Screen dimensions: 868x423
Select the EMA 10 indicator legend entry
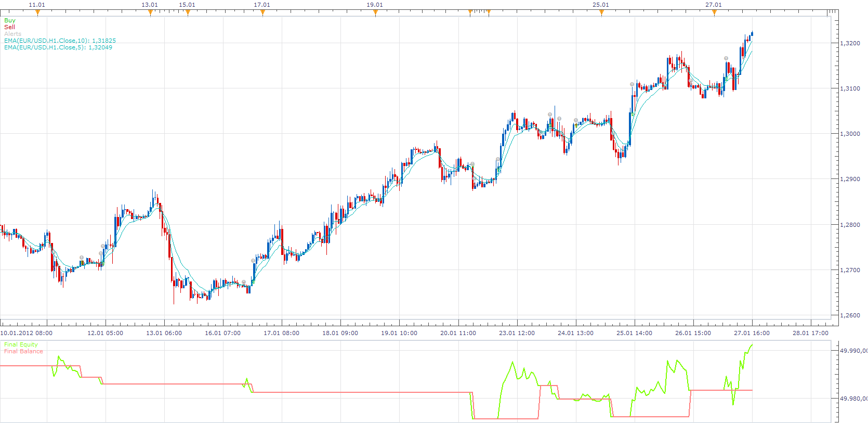pyautogui.click(x=60, y=41)
